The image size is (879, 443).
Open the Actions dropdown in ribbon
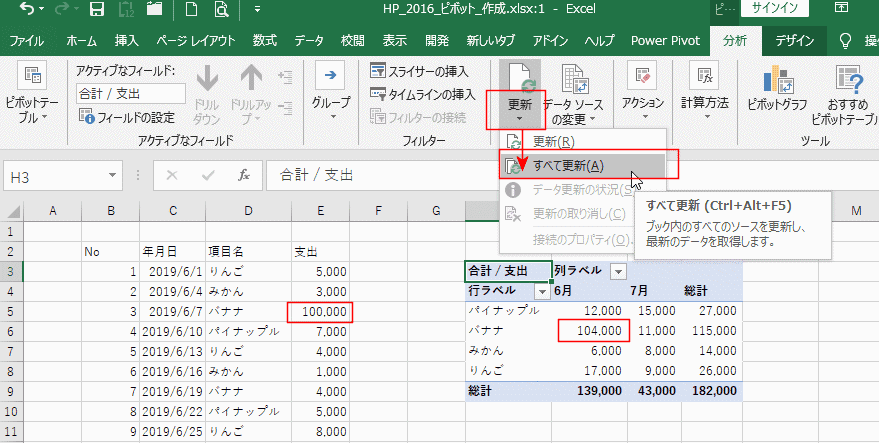pos(642,116)
